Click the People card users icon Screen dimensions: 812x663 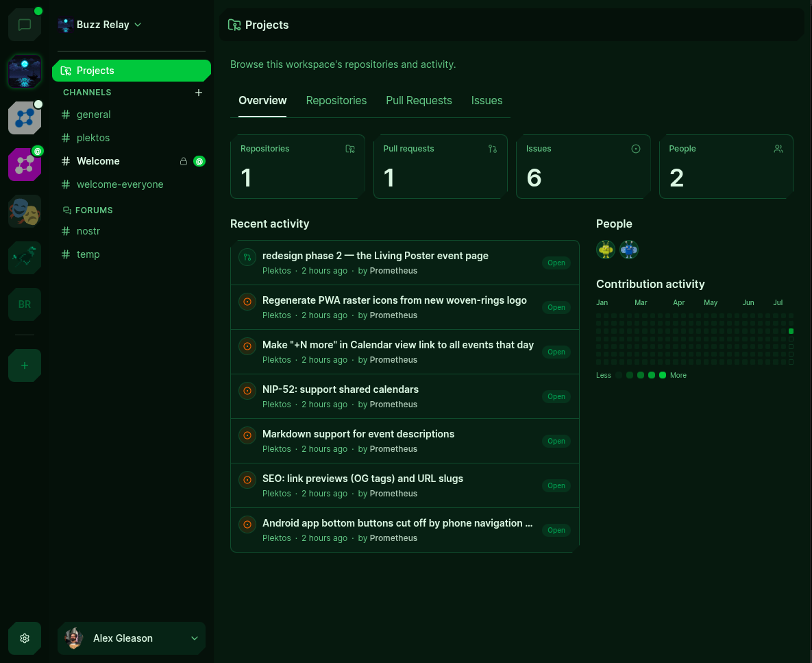[x=778, y=149]
